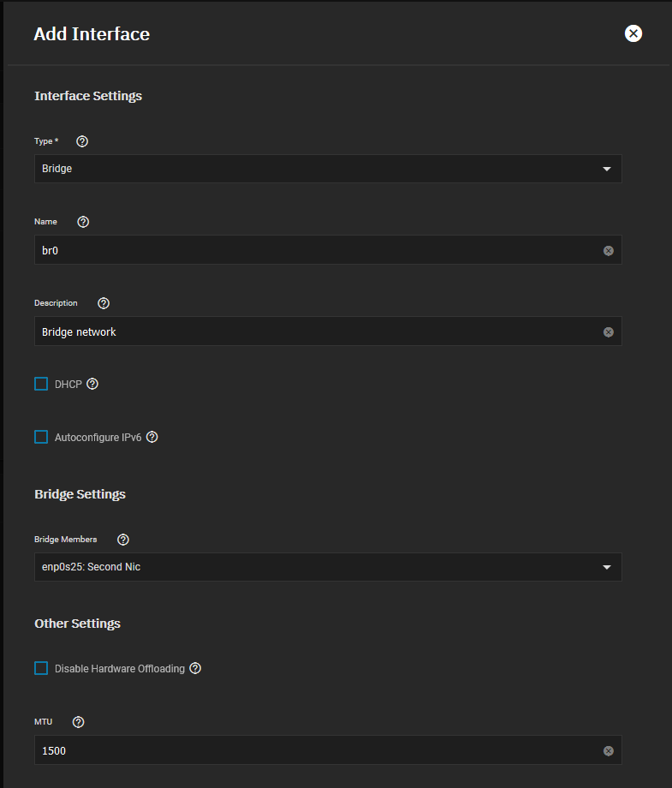Click the help icon beside Name label
Screen dimensions: 672x788
[x=83, y=222]
